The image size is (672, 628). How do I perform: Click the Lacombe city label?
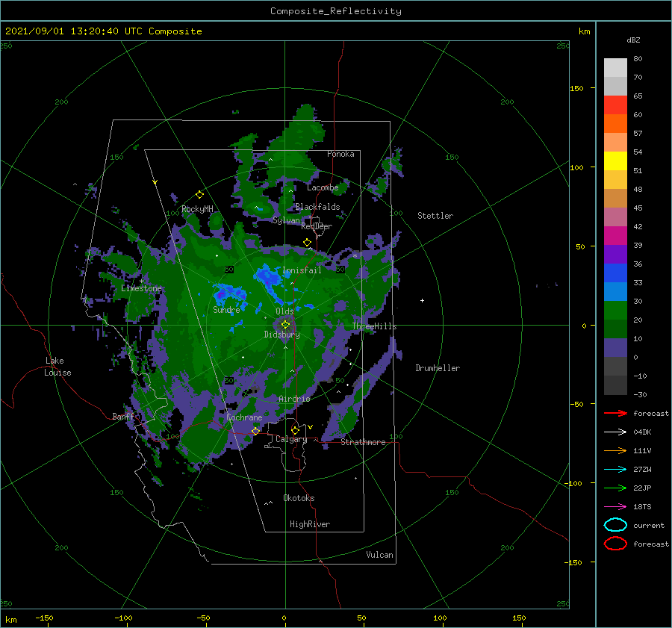(323, 187)
